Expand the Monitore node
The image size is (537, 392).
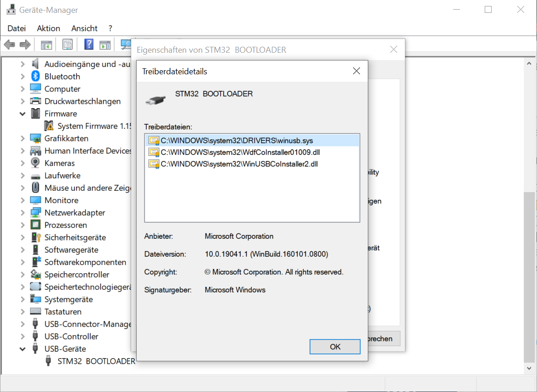click(x=22, y=200)
